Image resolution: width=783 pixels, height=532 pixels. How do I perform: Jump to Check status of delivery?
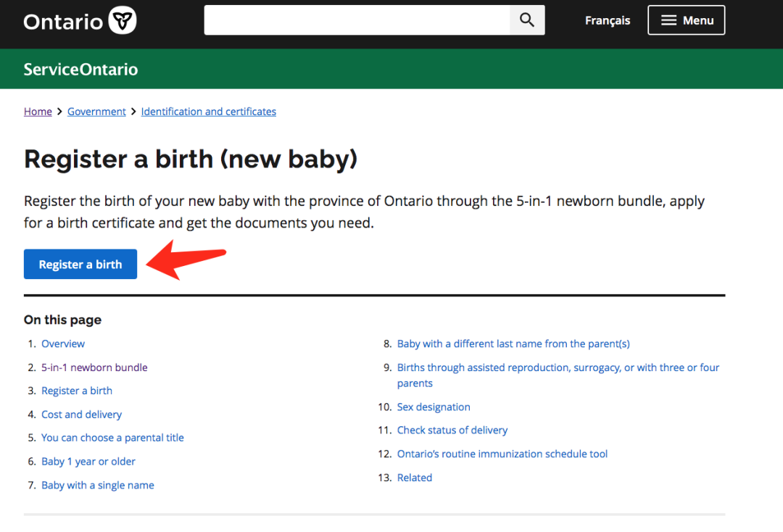(x=452, y=431)
